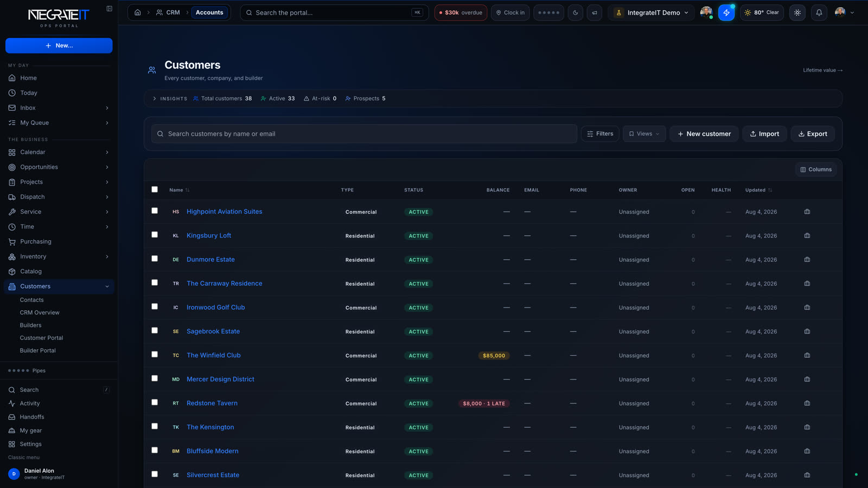This screenshot has width=868, height=488.
Task: Open CRM Overview submenu item
Action: 40,313
